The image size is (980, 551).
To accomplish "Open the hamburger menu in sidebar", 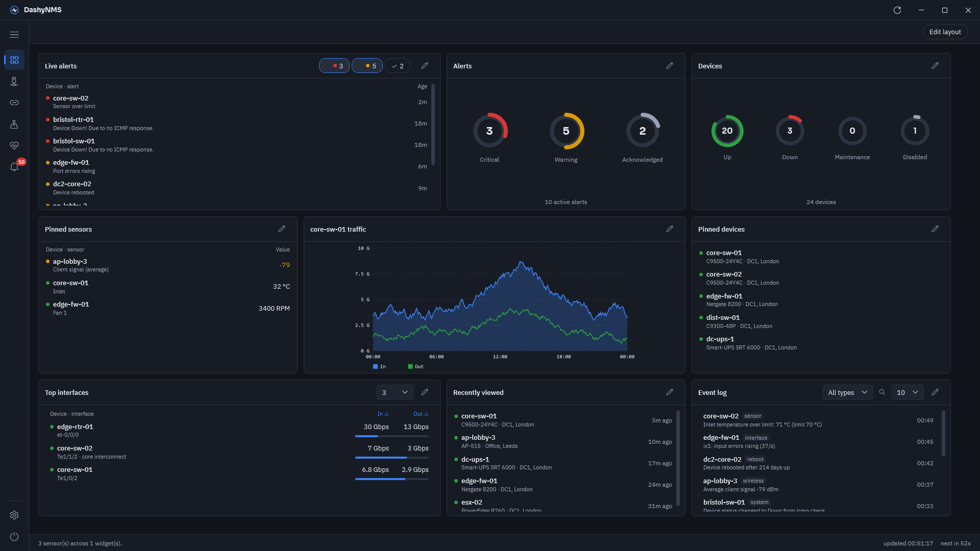I will 14,35.
